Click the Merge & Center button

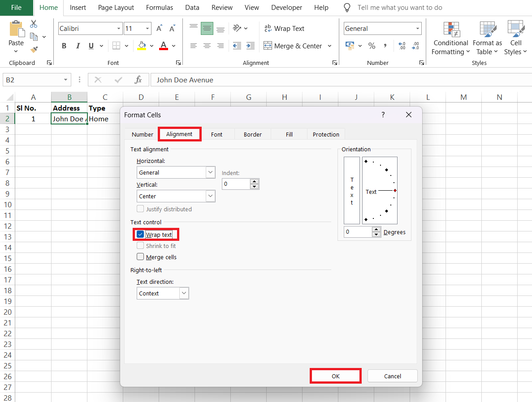[x=293, y=46]
